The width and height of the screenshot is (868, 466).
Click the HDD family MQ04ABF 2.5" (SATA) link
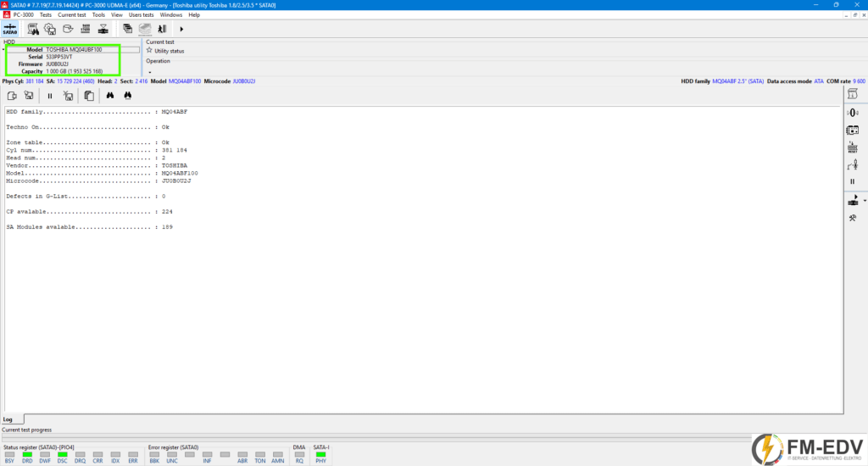pyautogui.click(x=737, y=81)
